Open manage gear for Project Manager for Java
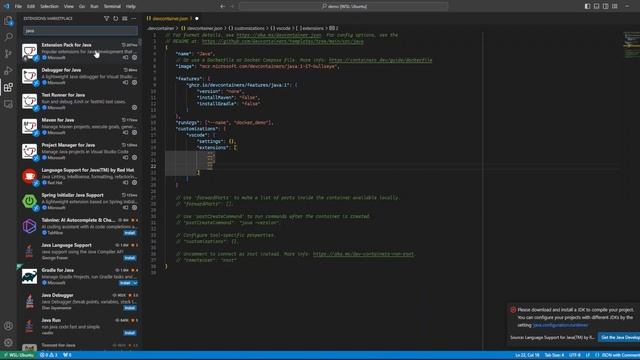 pos(134,158)
